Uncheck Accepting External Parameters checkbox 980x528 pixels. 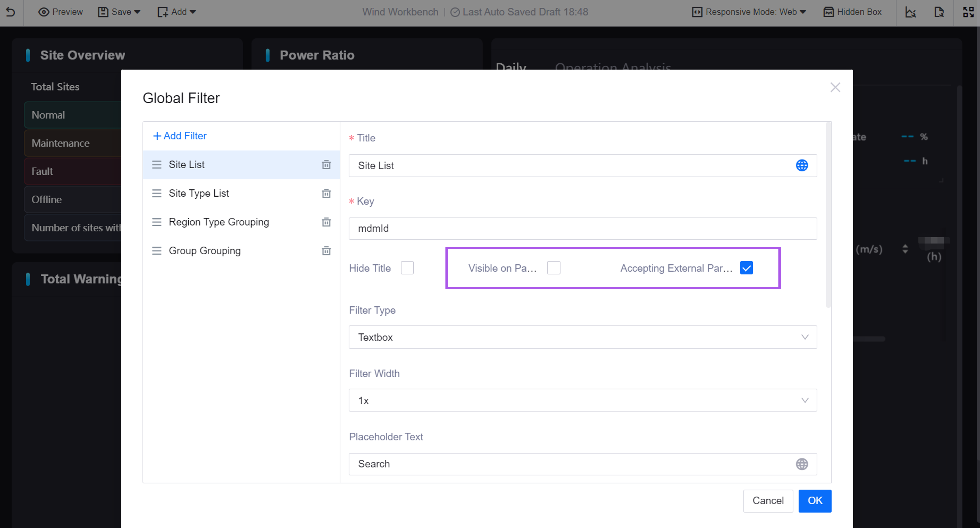pos(746,268)
